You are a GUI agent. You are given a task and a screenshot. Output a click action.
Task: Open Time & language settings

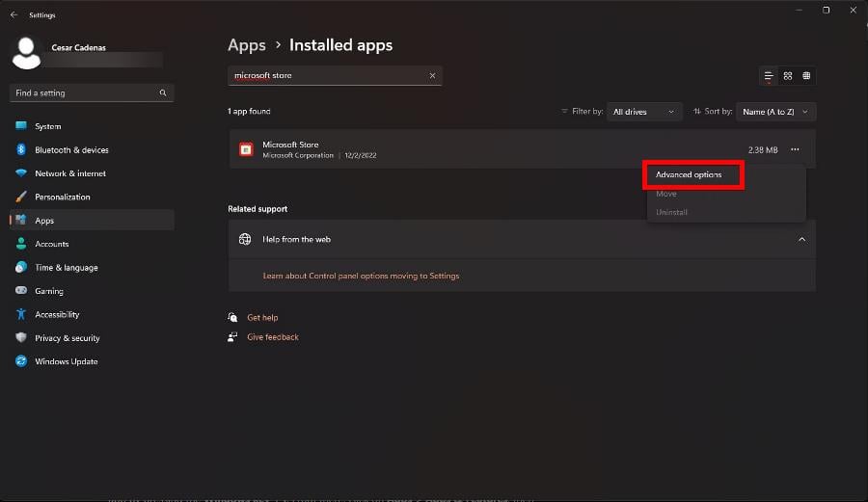[x=92, y=267]
